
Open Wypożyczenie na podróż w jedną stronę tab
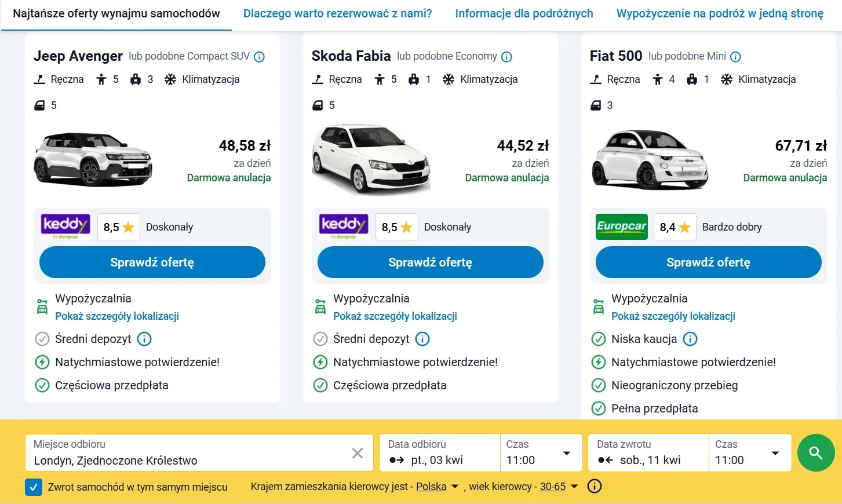pyautogui.click(x=719, y=13)
